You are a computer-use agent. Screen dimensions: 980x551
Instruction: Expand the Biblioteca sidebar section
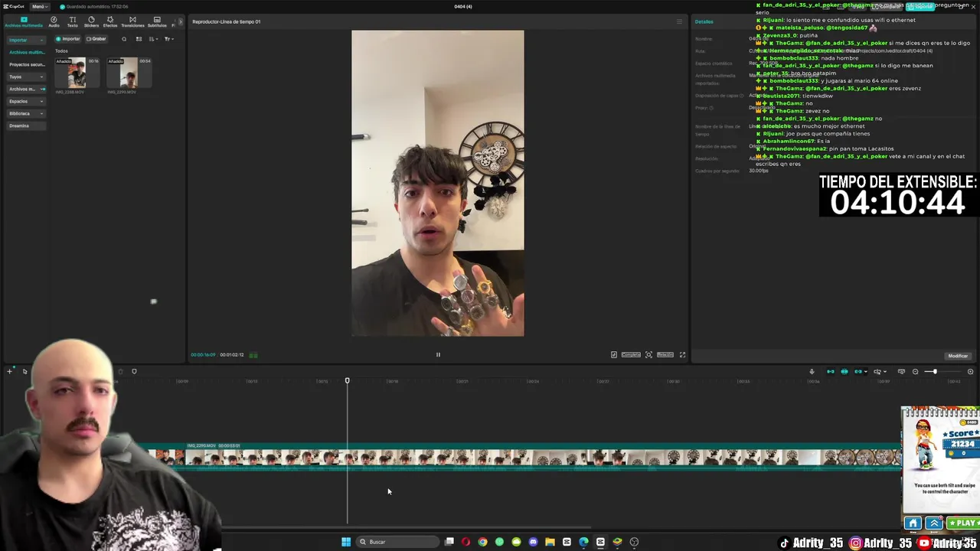(x=26, y=113)
